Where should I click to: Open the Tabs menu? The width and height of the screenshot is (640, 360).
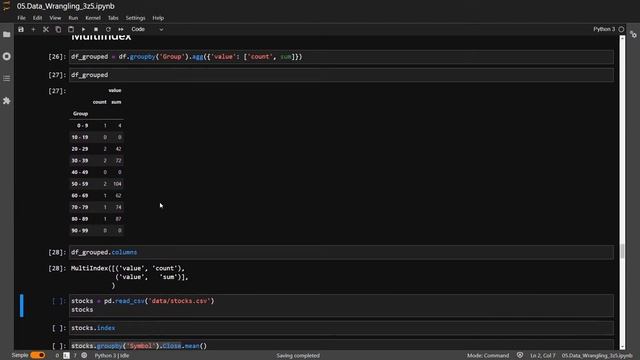(x=113, y=18)
